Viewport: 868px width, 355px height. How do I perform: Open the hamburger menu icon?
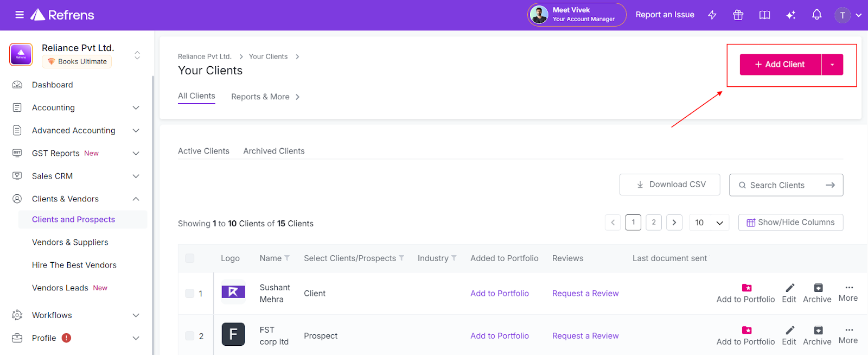click(20, 15)
